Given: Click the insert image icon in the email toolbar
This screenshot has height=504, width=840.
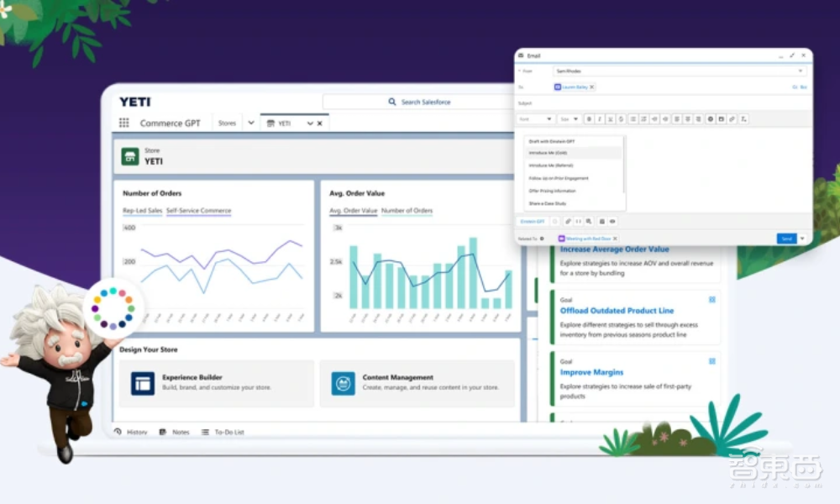Looking at the screenshot, I should (721, 118).
